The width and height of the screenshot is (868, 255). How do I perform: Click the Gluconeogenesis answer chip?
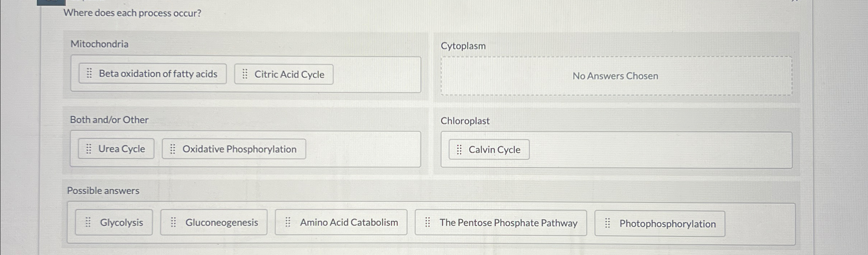pyautogui.click(x=214, y=222)
